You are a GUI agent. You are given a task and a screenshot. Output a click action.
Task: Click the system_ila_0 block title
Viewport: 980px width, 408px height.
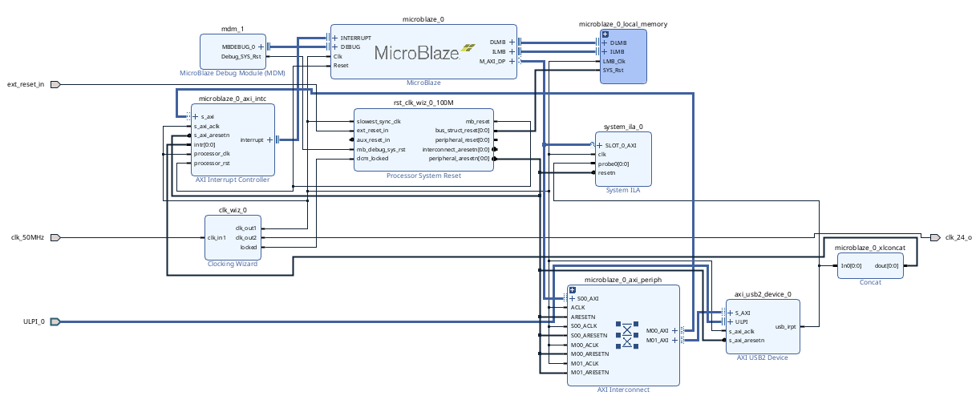pos(623,127)
